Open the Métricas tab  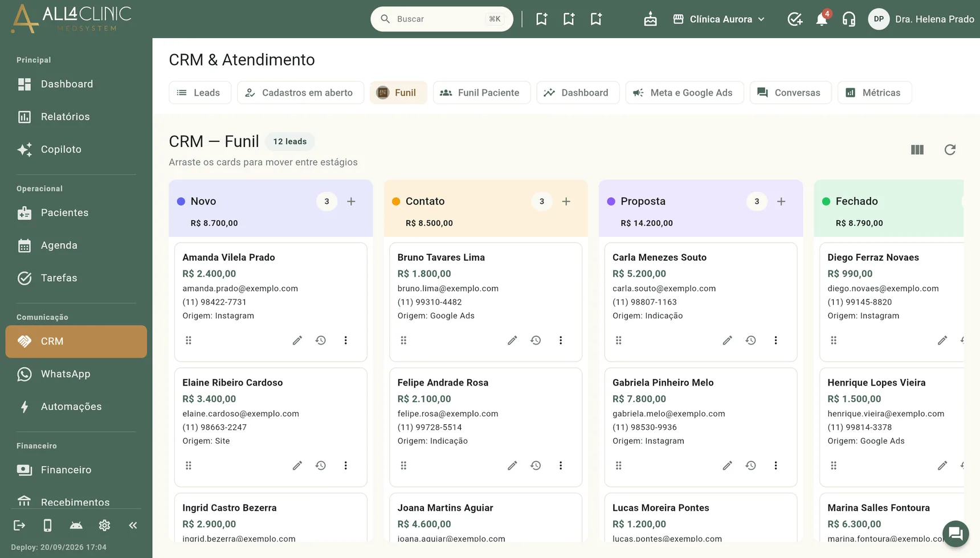874,93
